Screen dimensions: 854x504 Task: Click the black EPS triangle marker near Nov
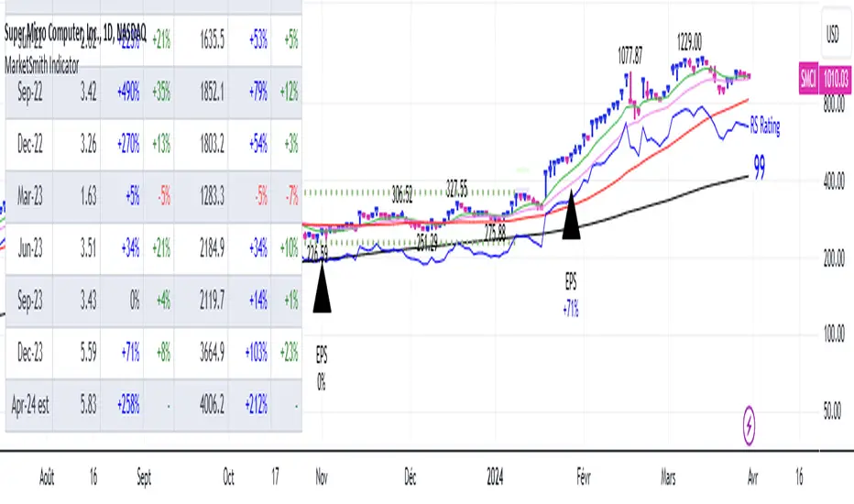click(322, 287)
